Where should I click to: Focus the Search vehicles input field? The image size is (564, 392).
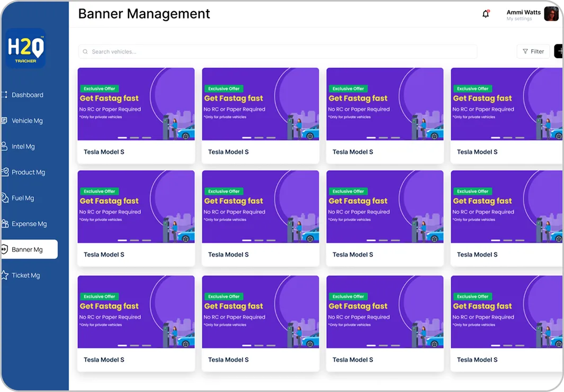click(281, 52)
